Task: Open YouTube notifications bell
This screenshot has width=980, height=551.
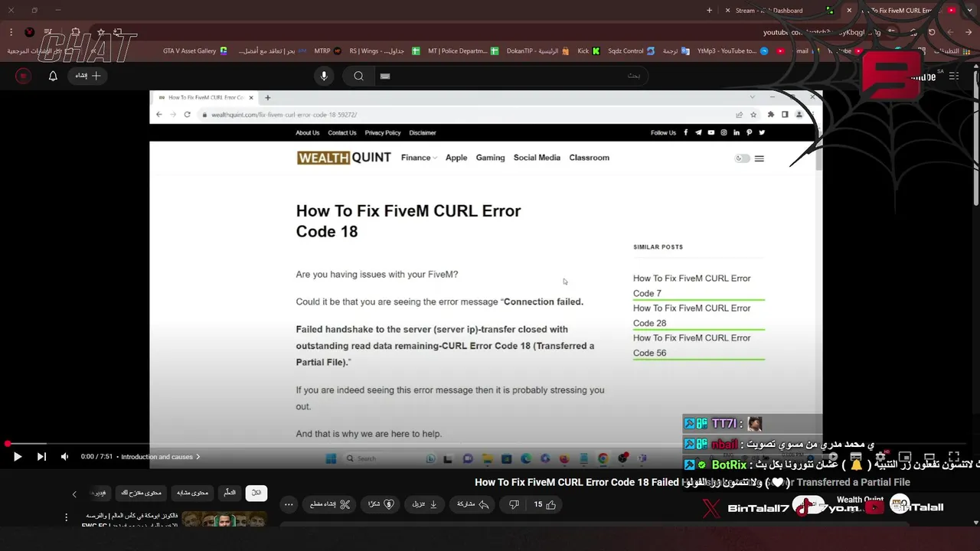Action: pyautogui.click(x=53, y=76)
